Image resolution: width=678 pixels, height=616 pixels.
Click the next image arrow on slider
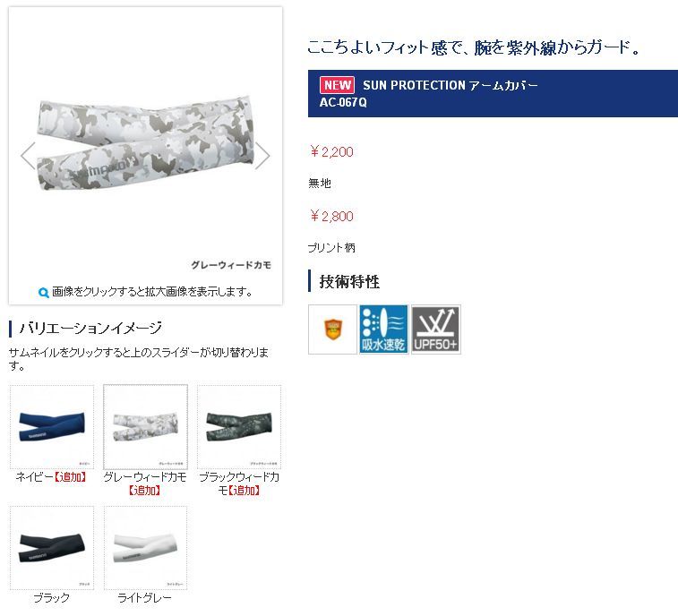coord(262,156)
